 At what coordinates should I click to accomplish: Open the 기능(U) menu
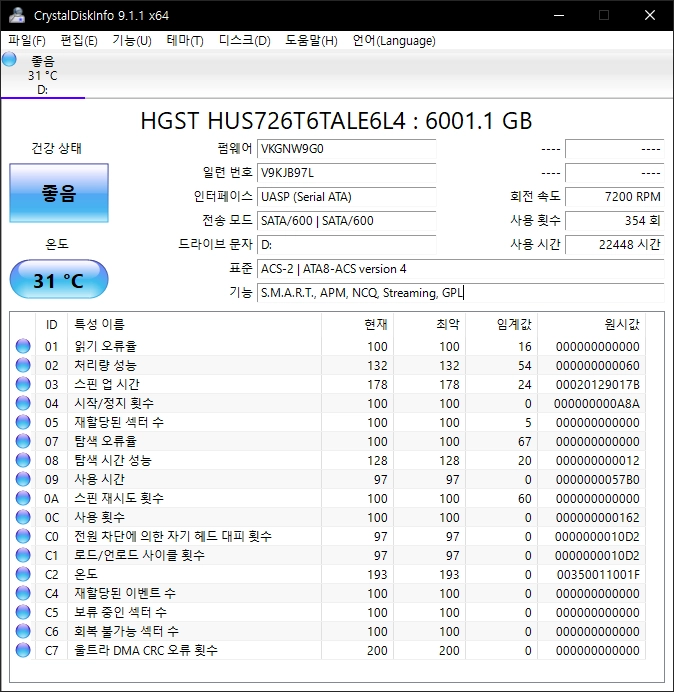(x=132, y=41)
